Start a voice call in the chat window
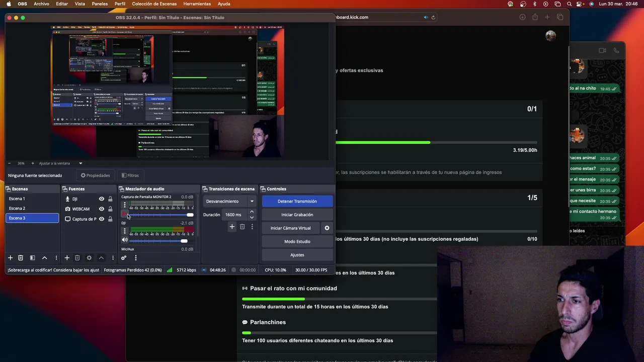 [x=616, y=50]
